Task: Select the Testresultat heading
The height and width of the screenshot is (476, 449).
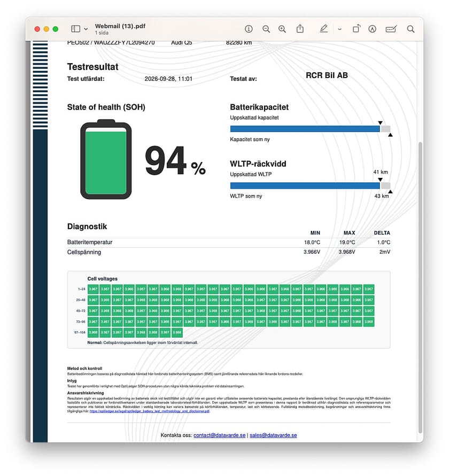Action: click(92, 67)
